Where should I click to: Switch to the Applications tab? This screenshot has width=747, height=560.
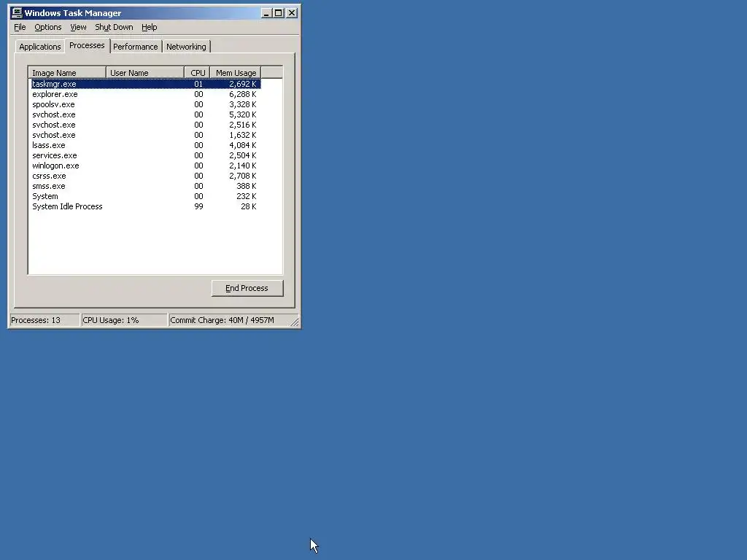tap(40, 47)
